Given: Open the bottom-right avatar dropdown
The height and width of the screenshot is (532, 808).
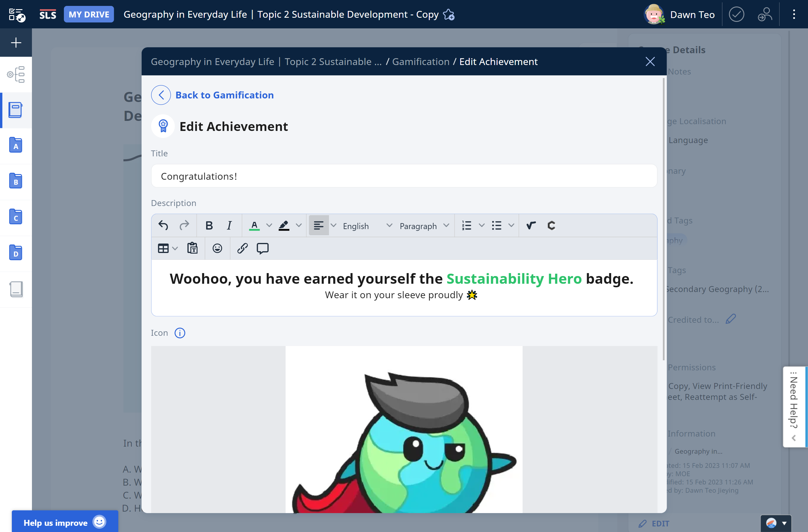Looking at the screenshot, I should 776,523.
